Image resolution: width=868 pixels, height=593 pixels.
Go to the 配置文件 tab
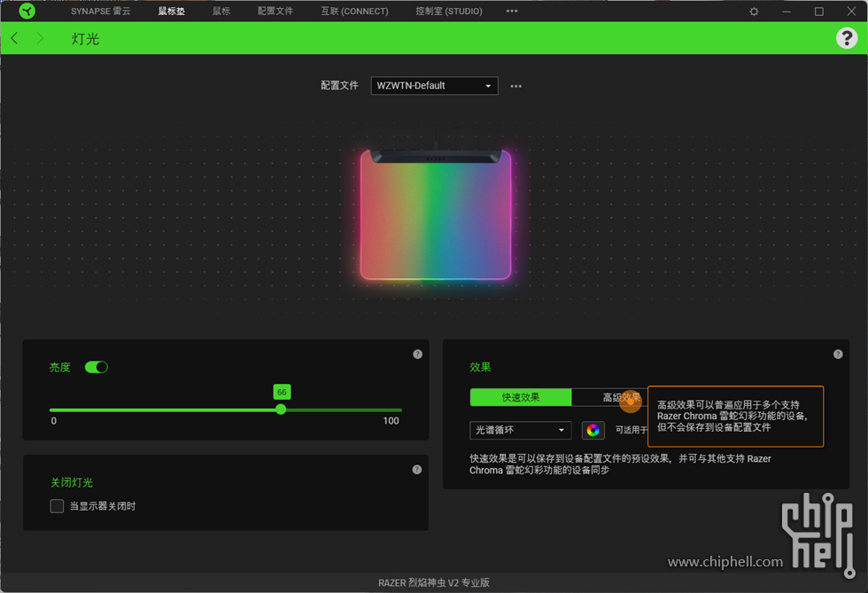pyautogui.click(x=275, y=12)
